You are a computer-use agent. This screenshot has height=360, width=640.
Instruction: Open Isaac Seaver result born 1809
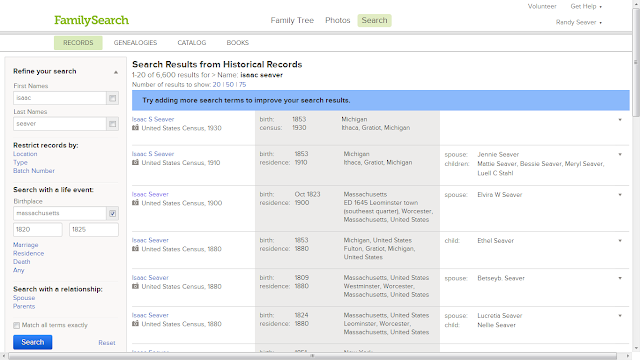point(150,278)
